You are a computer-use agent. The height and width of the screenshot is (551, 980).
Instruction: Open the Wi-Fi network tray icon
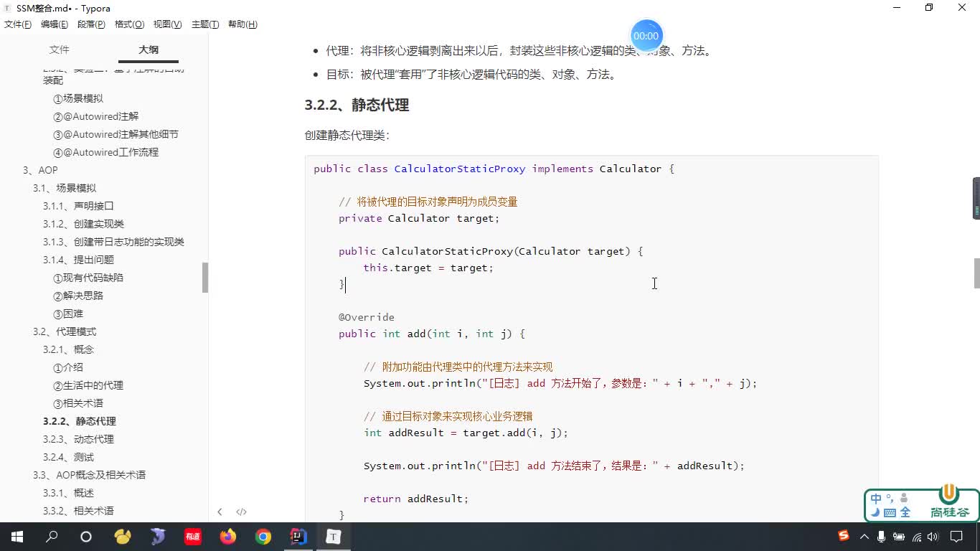[x=916, y=537]
